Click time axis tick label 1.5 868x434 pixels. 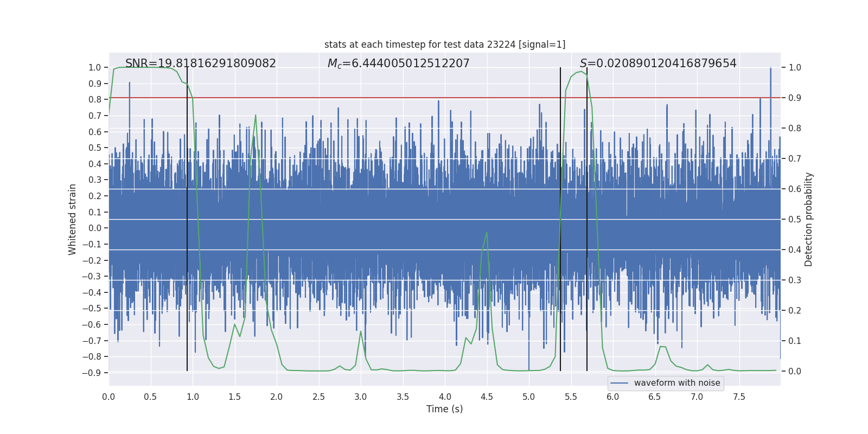[234, 397]
